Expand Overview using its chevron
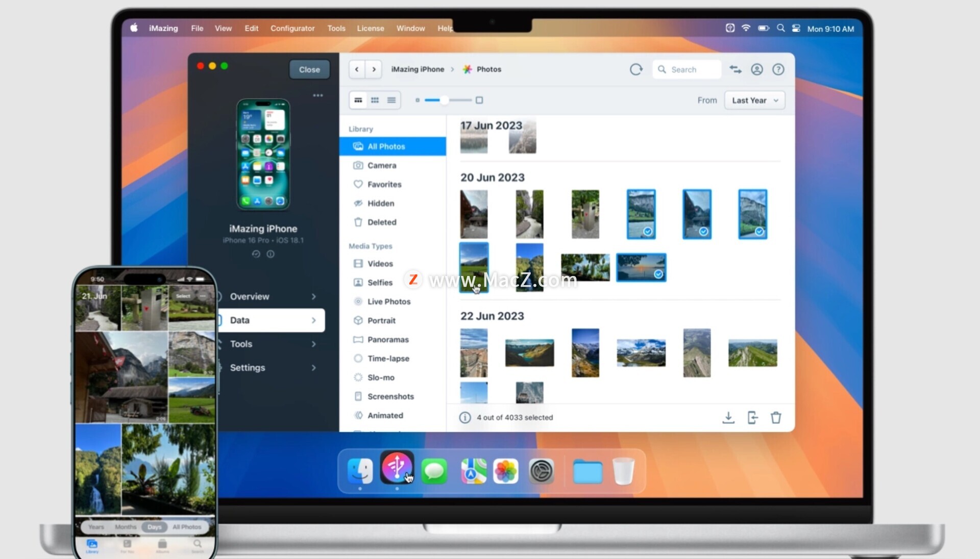Screen dimensions: 980x559 (x=313, y=296)
